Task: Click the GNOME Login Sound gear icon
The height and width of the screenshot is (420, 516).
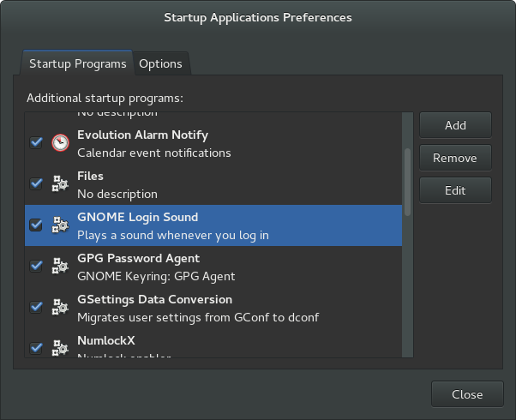Action: click(60, 225)
